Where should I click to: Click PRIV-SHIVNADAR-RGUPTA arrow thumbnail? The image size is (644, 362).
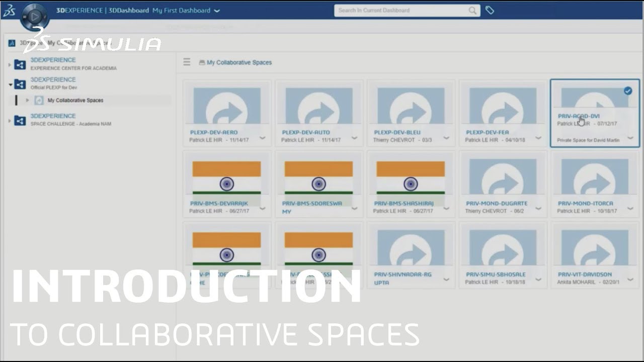411,248
